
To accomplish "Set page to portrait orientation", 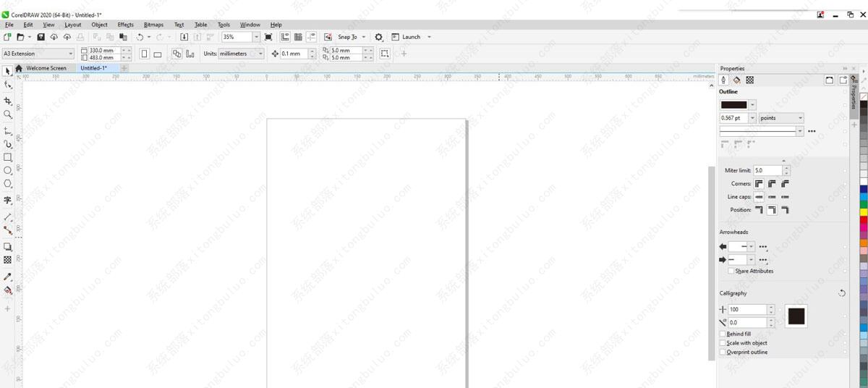I will (x=144, y=54).
